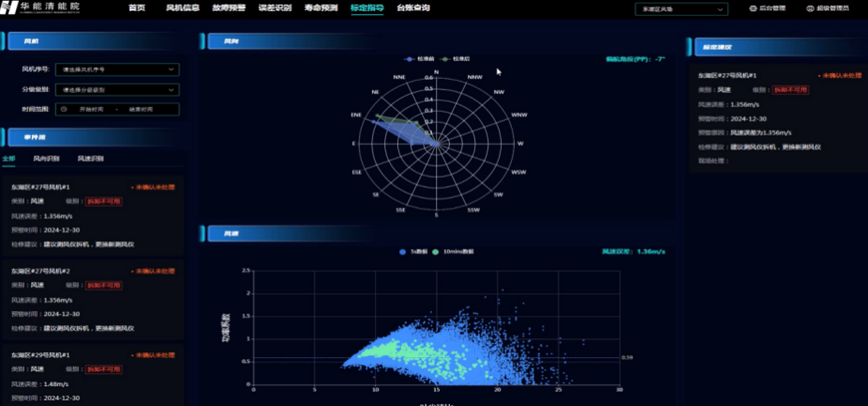Open the 风机序号 dropdown
868x406 pixels.
pyautogui.click(x=117, y=70)
